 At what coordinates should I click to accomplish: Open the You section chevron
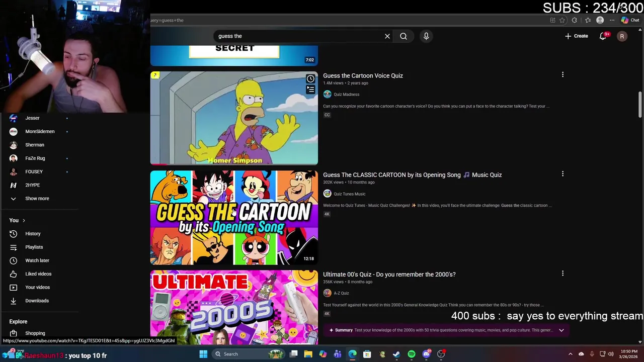(24, 221)
